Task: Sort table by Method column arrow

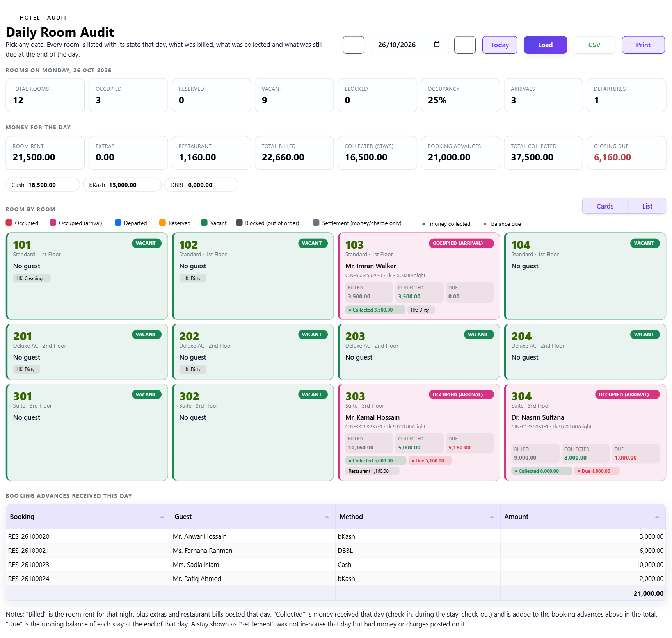Action: (492, 517)
